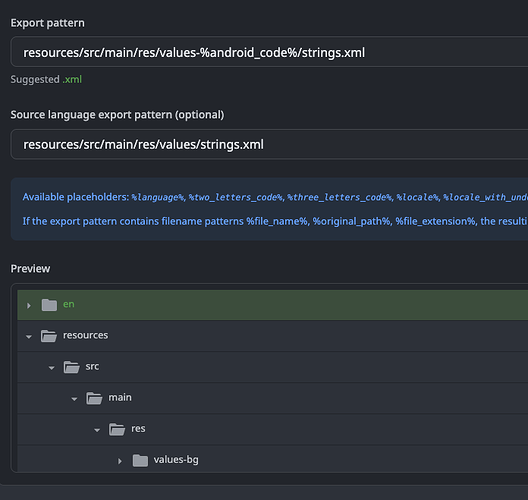Screen dimensions: 528x500
Task: Focus the Export pattern input field
Action: pyautogui.click(x=269, y=52)
